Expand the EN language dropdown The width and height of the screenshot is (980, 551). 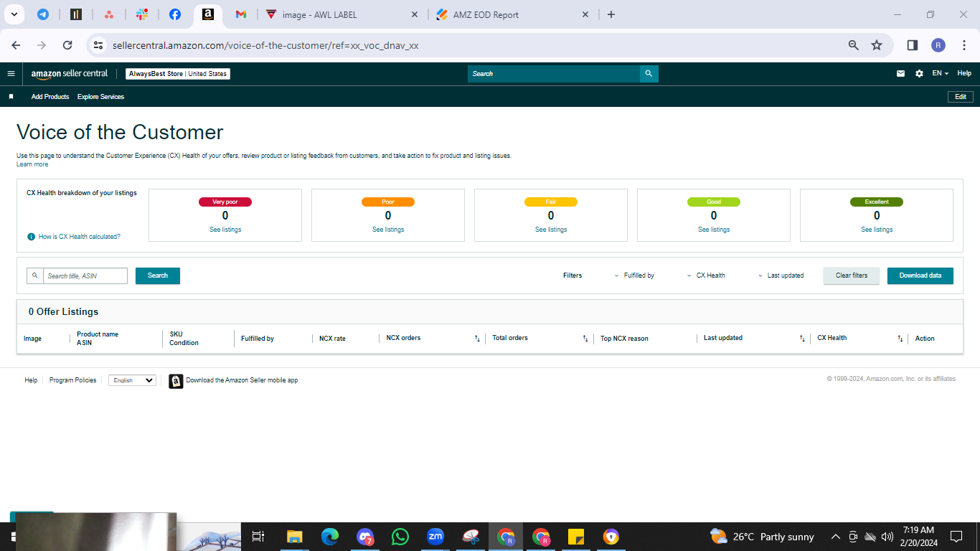point(940,73)
